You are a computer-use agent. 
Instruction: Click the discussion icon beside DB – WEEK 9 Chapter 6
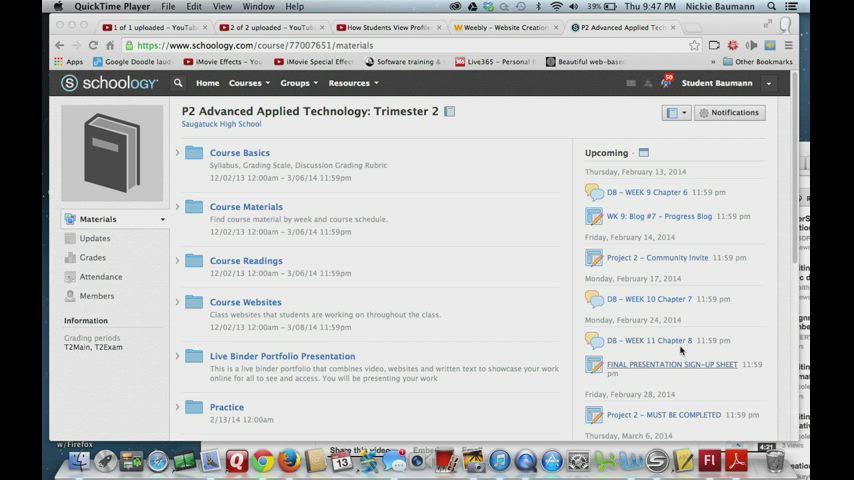[x=594, y=192]
